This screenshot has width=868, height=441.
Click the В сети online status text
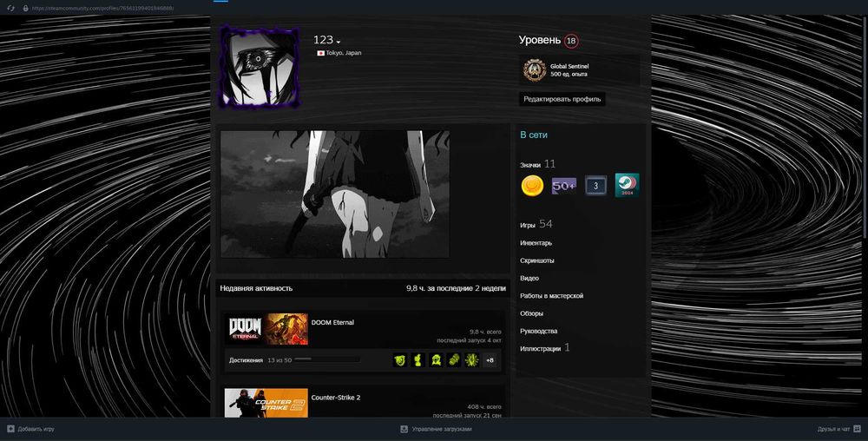534,135
